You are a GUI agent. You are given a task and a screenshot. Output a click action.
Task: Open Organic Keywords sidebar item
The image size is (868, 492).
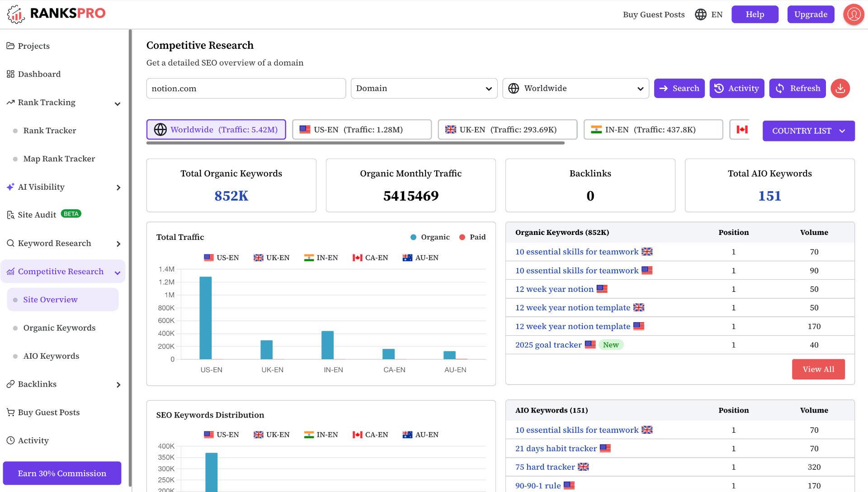pos(59,328)
